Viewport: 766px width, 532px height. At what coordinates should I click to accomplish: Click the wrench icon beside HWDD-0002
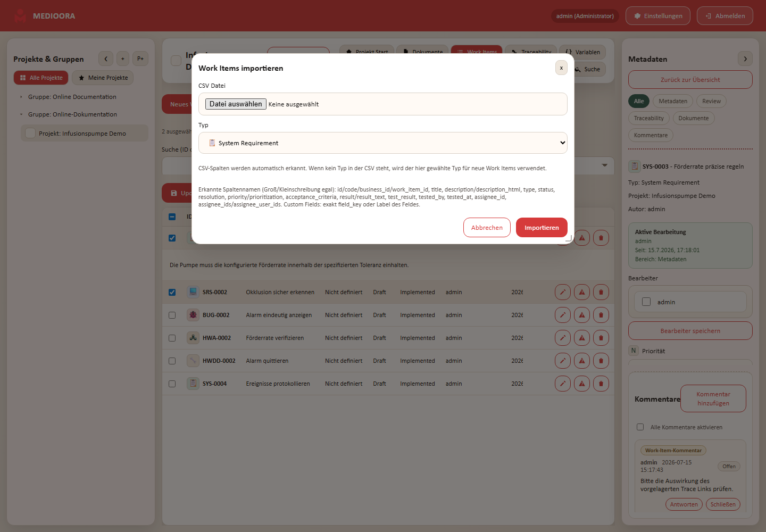click(193, 361)
